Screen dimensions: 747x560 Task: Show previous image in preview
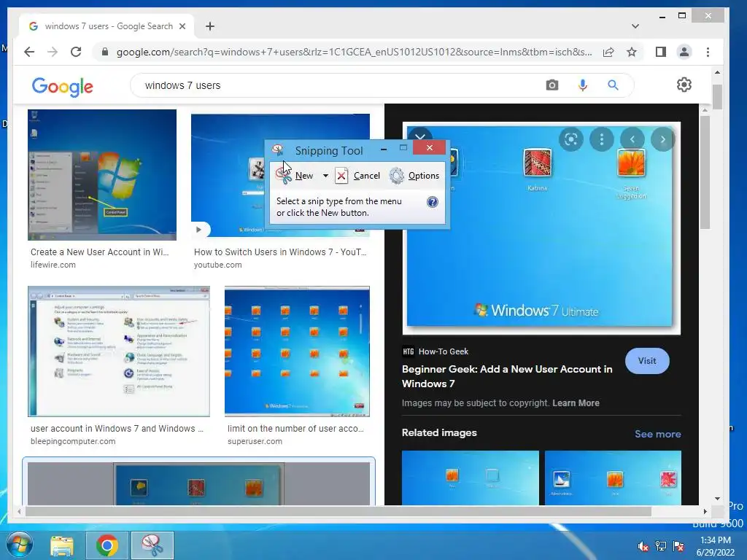(x=632, y=139)
